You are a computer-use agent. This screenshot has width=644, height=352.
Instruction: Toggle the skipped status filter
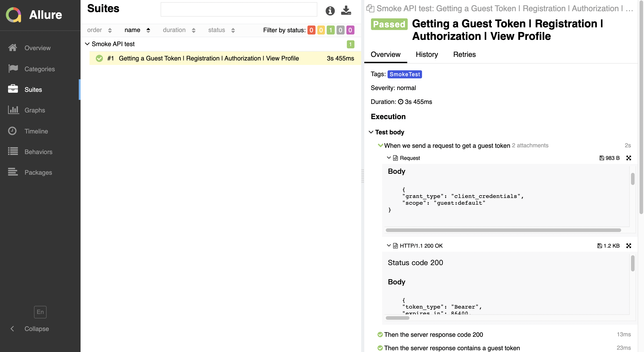[x=340, y=30]
